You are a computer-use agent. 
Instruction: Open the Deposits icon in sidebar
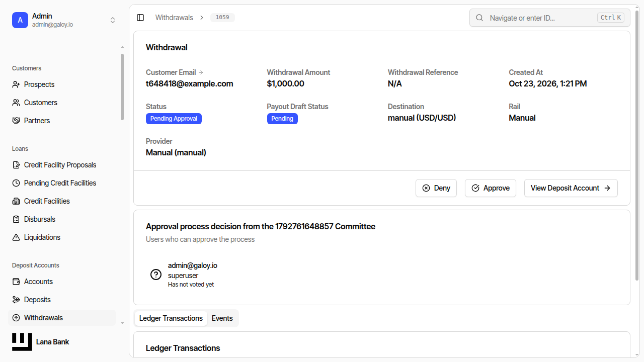coord(16,300)
